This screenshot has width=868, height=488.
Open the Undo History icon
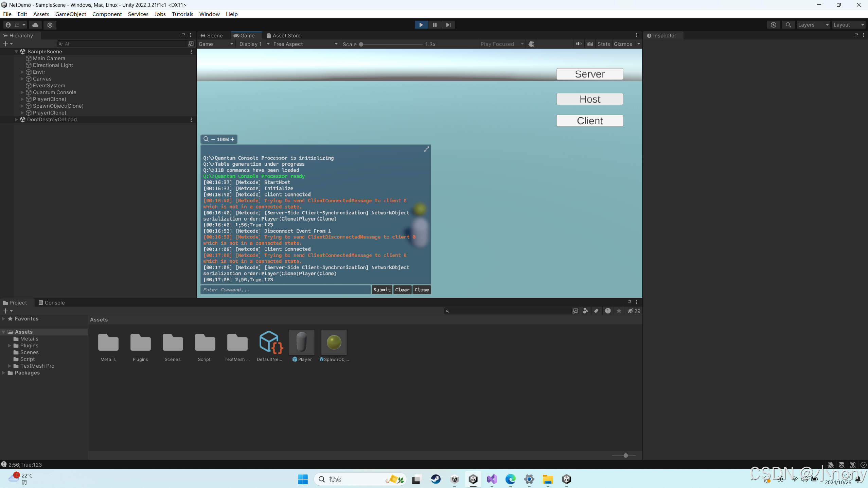click(774, 25)
